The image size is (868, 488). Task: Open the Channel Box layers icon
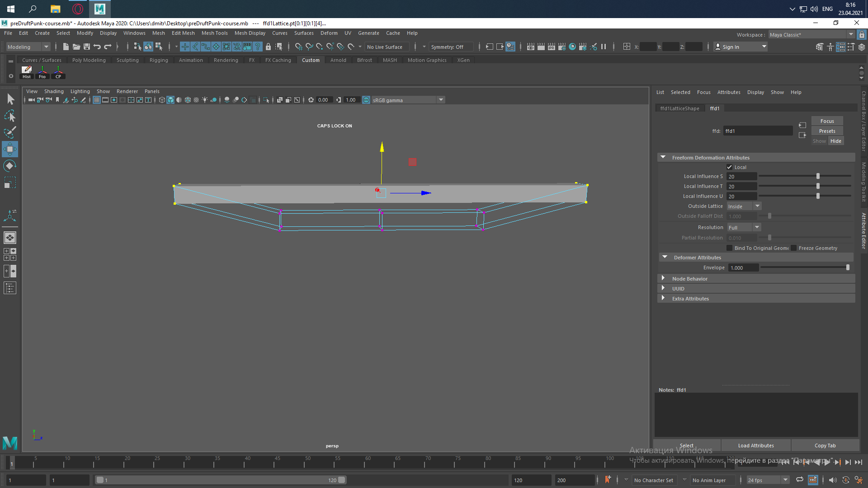coord(862,47)
